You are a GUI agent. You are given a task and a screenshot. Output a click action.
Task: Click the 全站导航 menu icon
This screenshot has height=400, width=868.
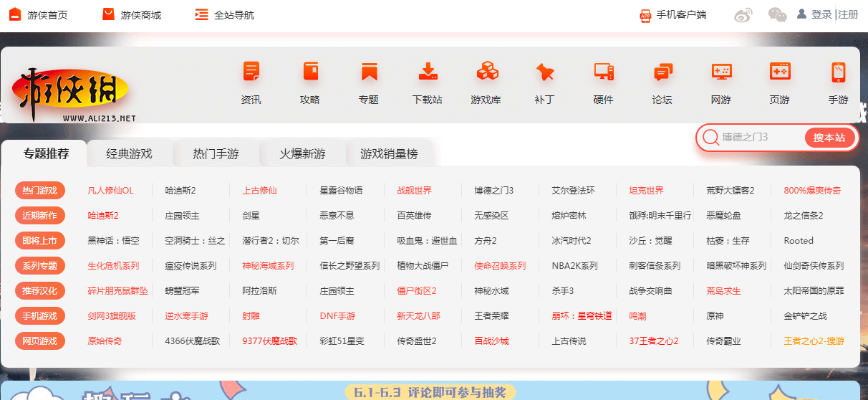[x=202, y=14]
